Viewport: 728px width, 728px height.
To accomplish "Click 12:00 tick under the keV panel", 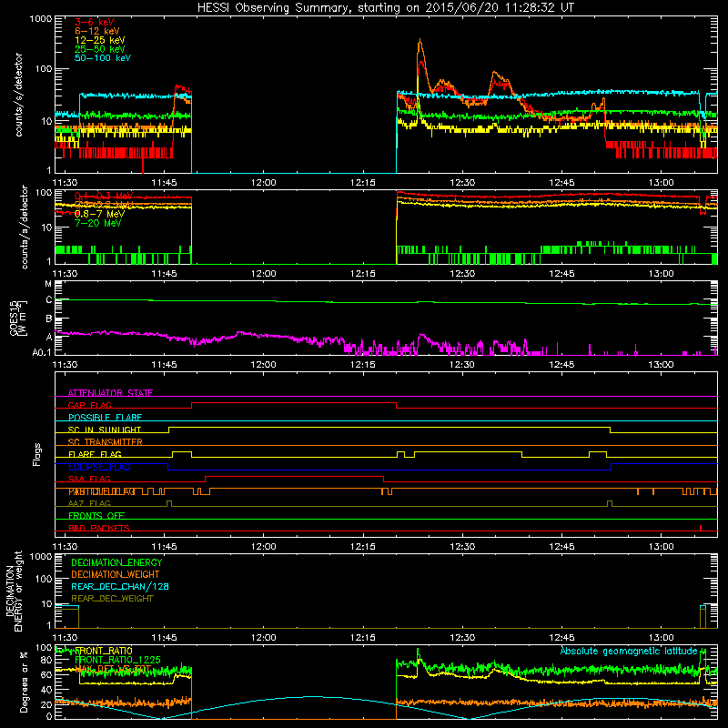I will [x=263, y=183].
